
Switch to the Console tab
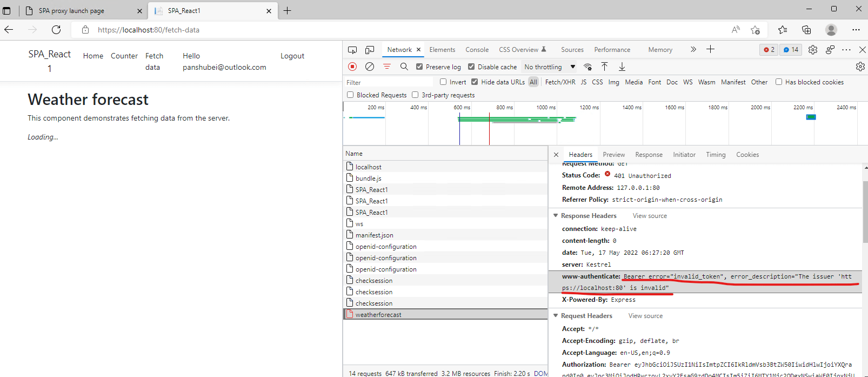point(477,50)
